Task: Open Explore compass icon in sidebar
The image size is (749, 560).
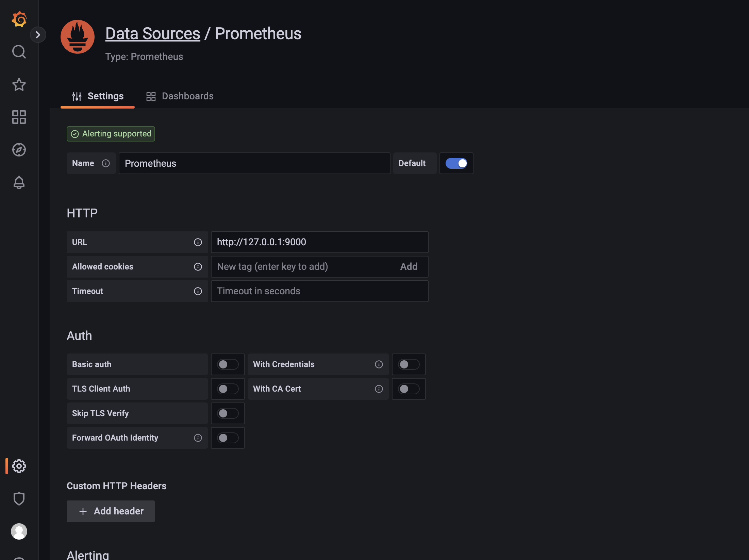Action: coord(19,150)
